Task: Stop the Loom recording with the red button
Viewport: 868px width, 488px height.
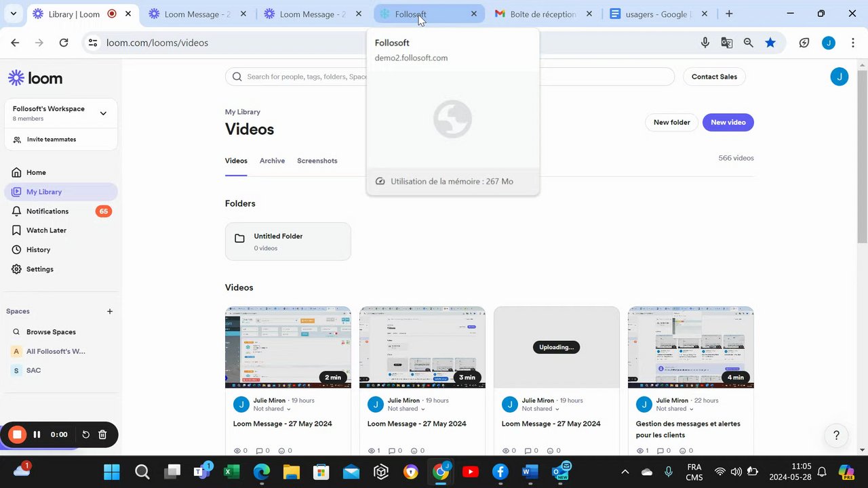Action: click(x=18, y=434)
